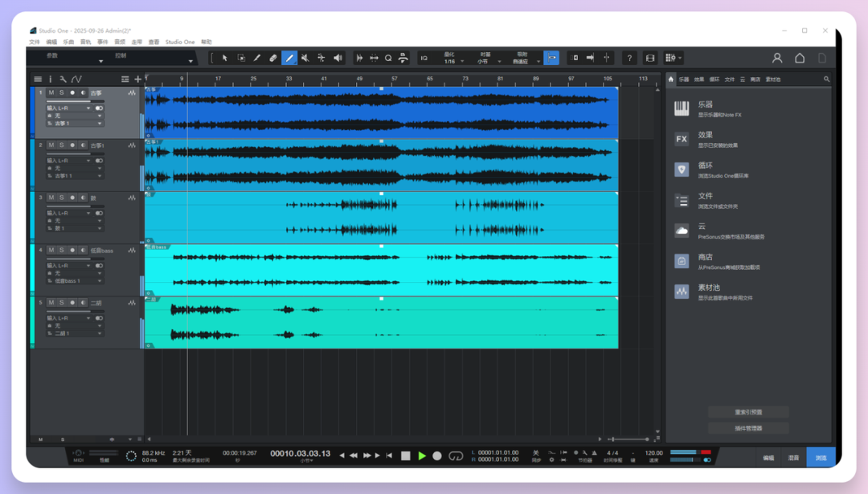Mute track 1 古筝

click(51, 92)
